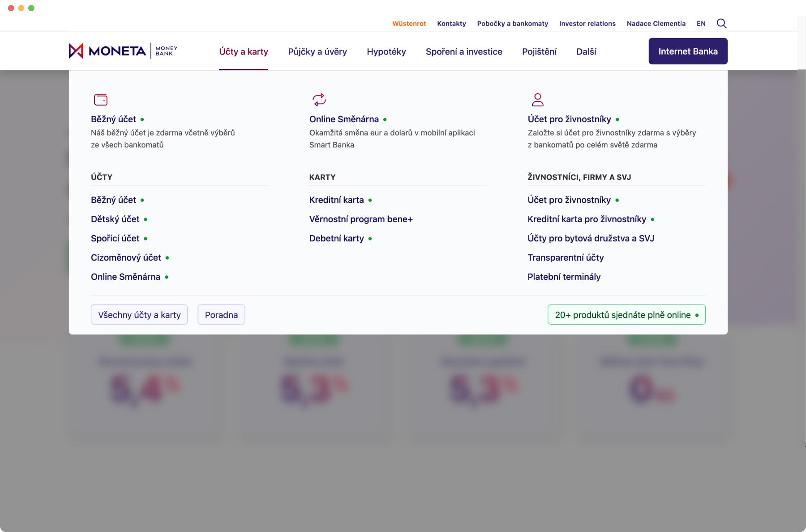Switch language to EN
Viewport: 806px width, 532px height.
click(701, 24)
